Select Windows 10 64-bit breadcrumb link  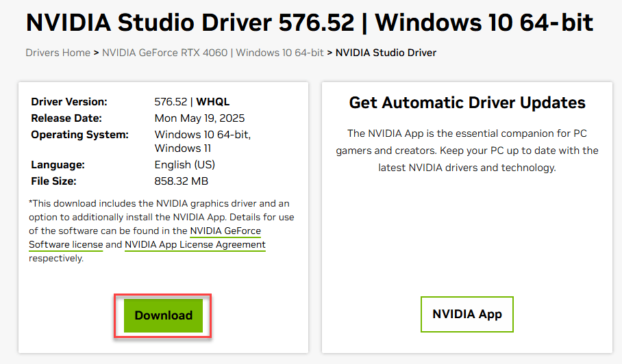pos(279,53)
